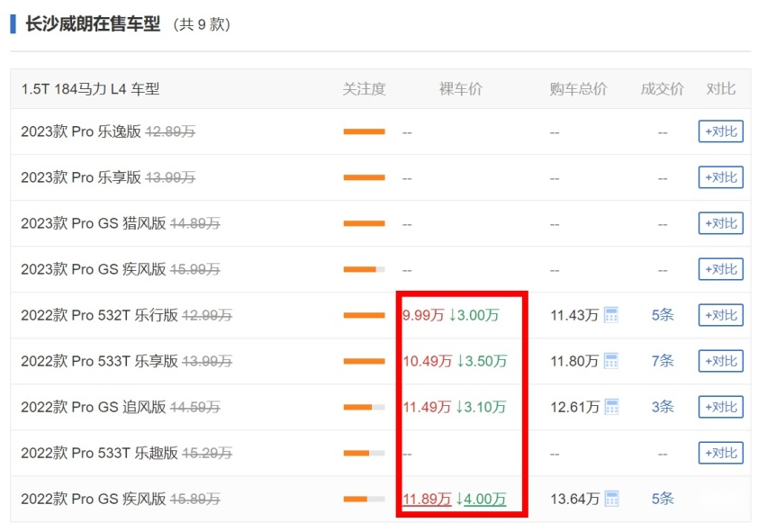This screenshot has height=532, width=767.
Task: Add 2023款 Pro 乐享版 to compare
Action: click(x=720, y=177)
